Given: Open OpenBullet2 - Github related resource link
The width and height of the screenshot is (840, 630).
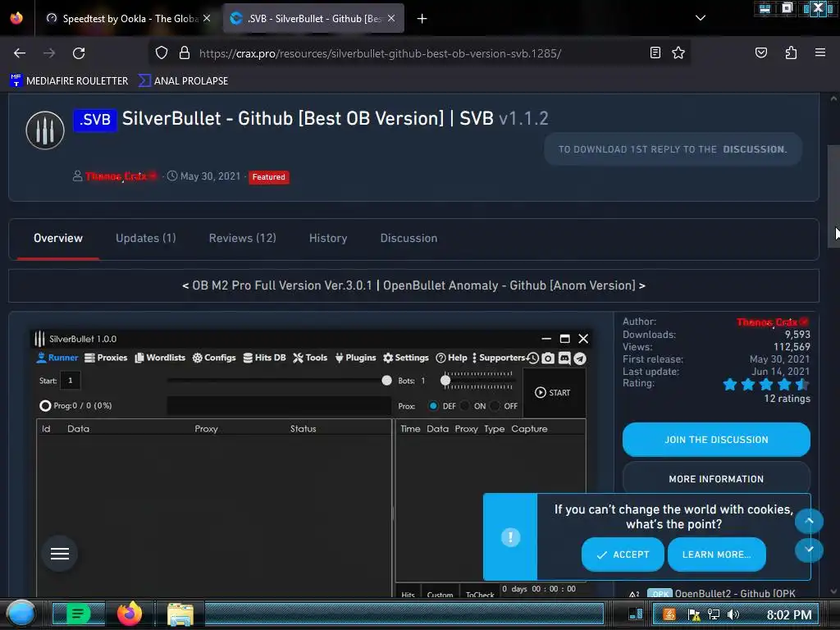Looking at the screenshot, I should [734, 593].
